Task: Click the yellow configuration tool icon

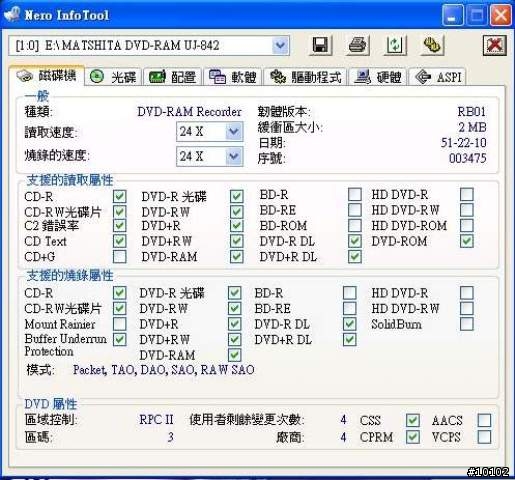Action: (x=432, y=45)
